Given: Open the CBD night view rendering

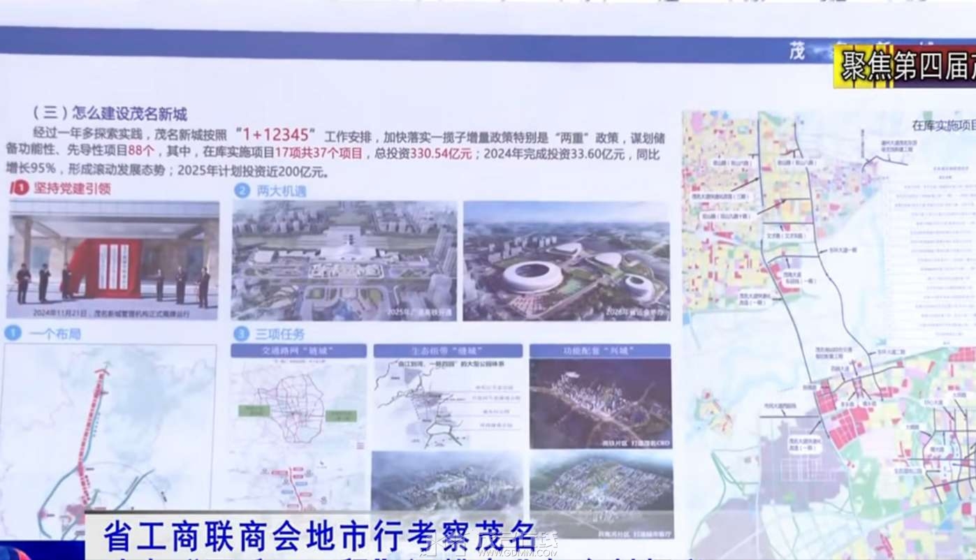Looking at the screenshot, I should (x=599, y=403).
